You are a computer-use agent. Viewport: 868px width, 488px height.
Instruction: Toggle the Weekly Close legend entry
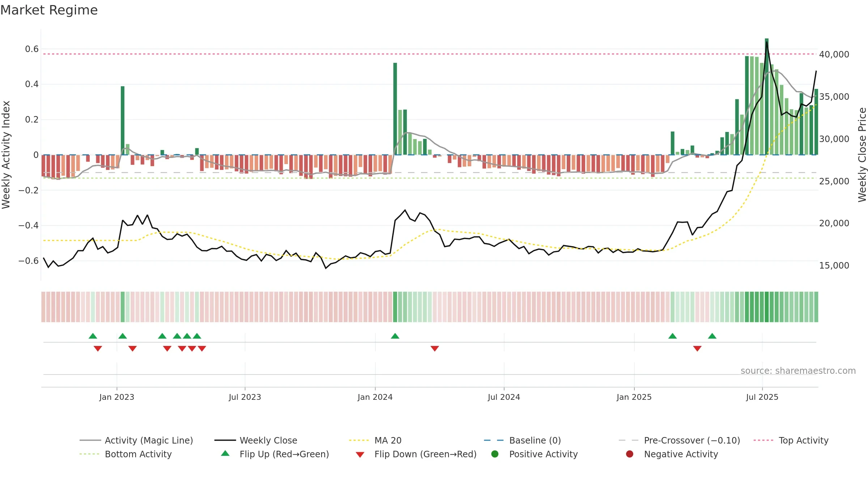point(256,440)
